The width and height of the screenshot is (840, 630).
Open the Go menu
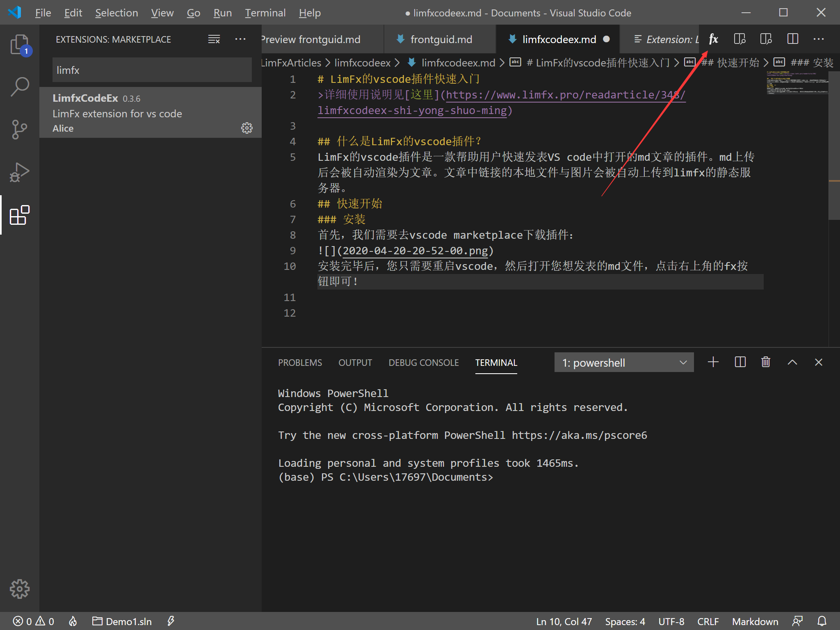pos(193,13)
